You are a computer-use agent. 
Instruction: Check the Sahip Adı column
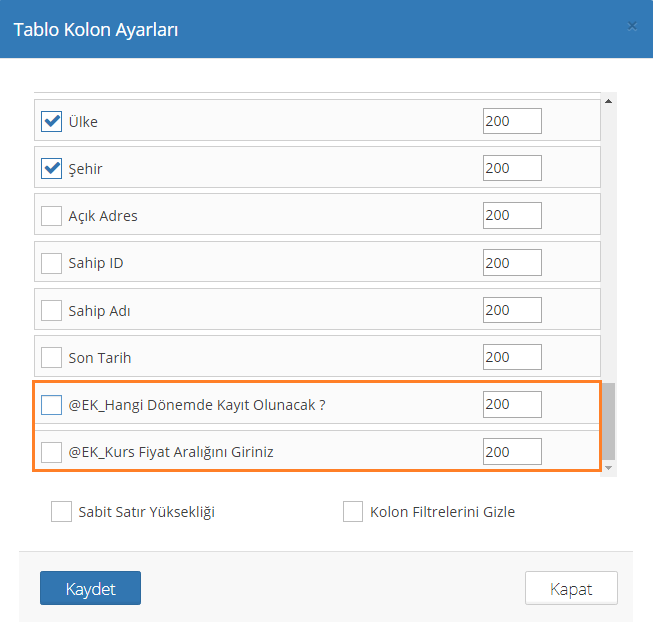click(51, 310)
